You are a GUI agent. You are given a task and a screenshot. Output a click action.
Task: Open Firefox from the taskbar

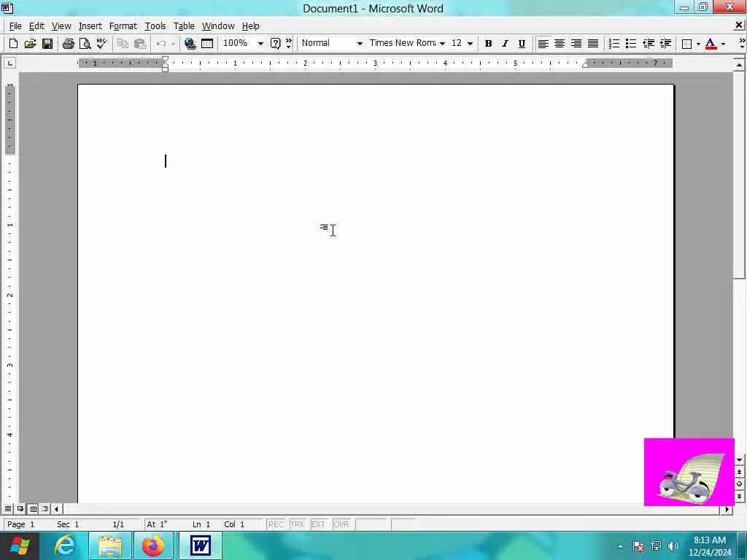(153, 545)
